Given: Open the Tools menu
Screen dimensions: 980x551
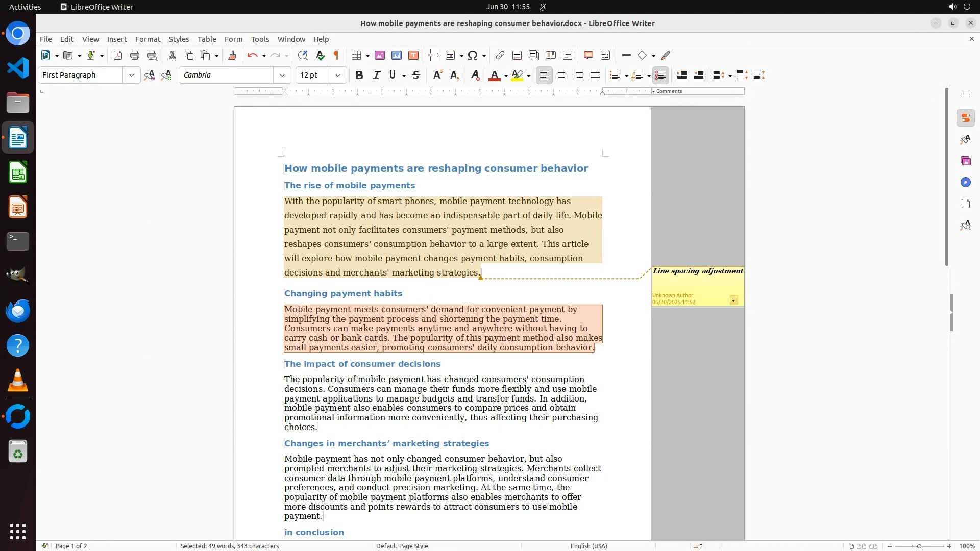Looking at the screenshot, I should 260,39.
